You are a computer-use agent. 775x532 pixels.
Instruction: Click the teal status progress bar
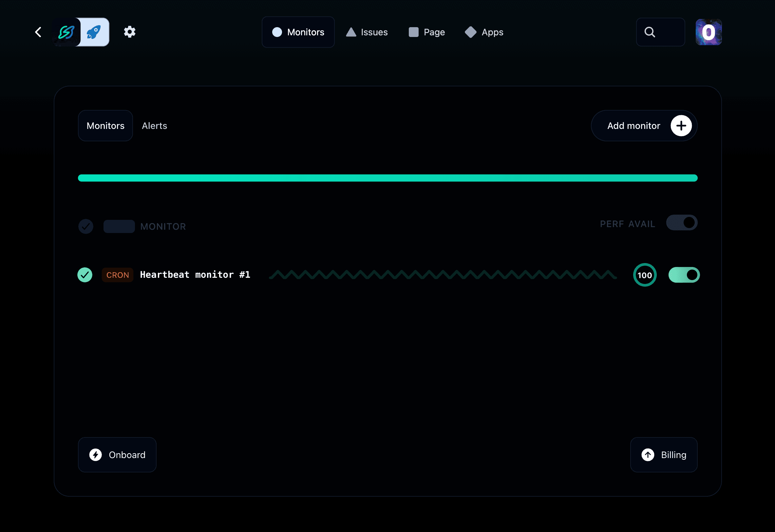(x=387, y=178)
